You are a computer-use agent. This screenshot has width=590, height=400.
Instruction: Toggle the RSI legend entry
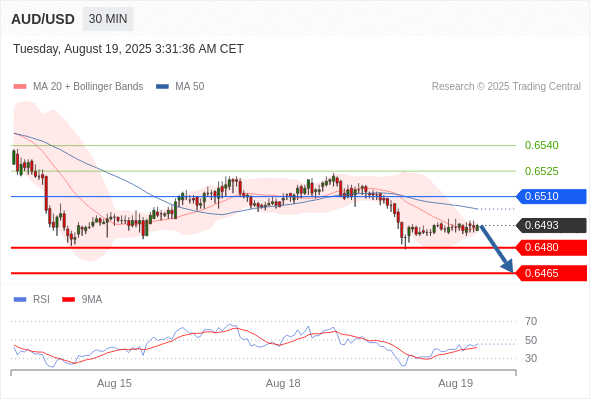coord(32,300)
